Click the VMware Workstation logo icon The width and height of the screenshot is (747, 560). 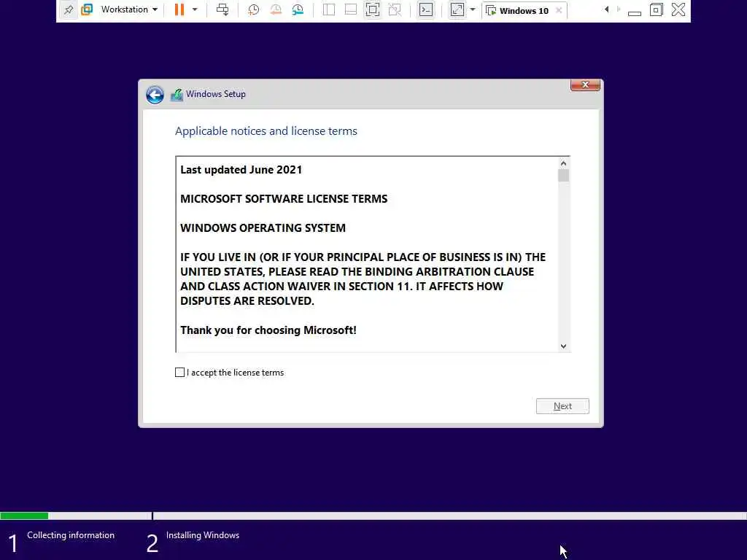tap(87, 9)
